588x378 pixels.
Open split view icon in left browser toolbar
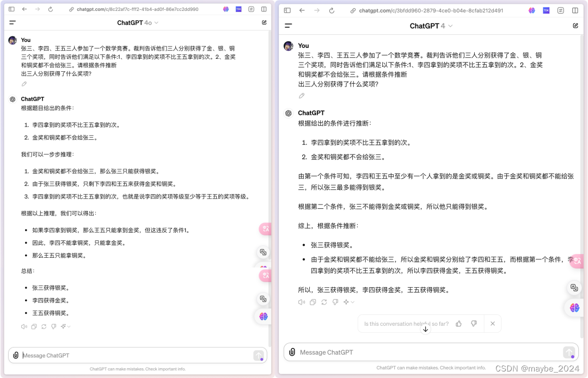264,9
